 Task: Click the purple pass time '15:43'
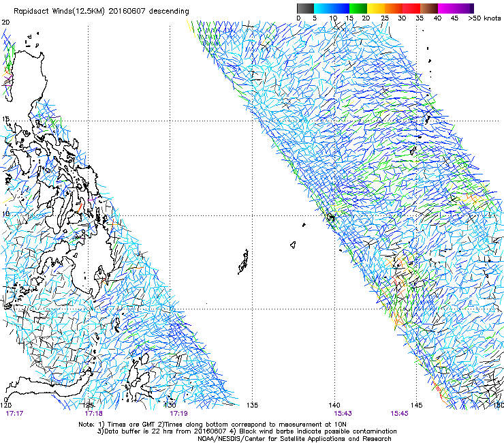(x=343, y=413)
